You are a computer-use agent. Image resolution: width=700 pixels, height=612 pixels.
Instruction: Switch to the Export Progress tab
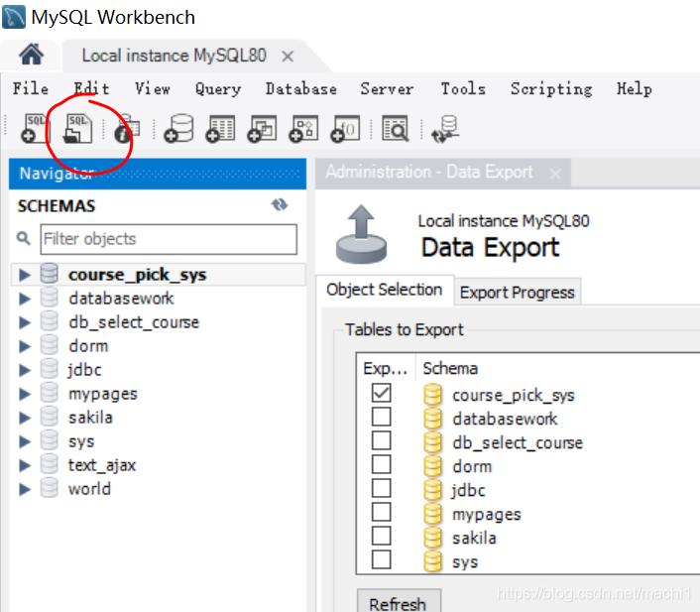click(517, 293)
